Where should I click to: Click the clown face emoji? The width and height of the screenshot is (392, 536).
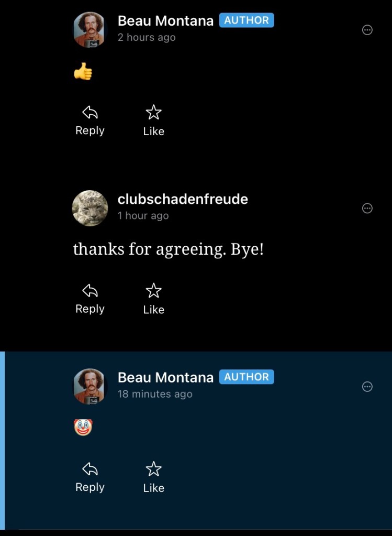point(83,428)
